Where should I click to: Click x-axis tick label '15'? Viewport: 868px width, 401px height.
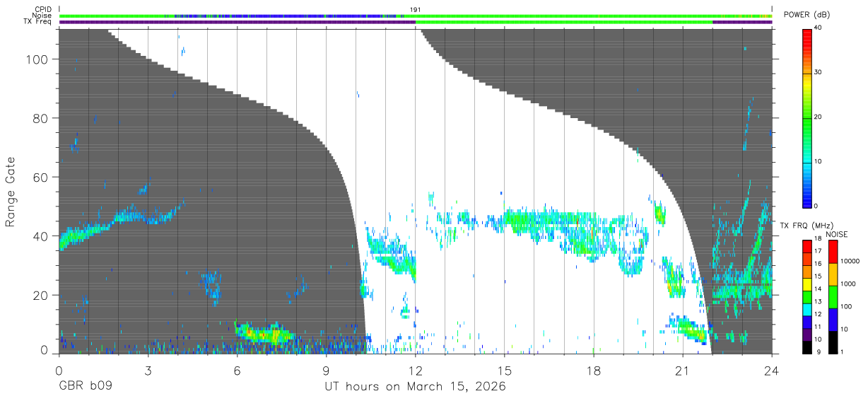(x=504, y=370)
